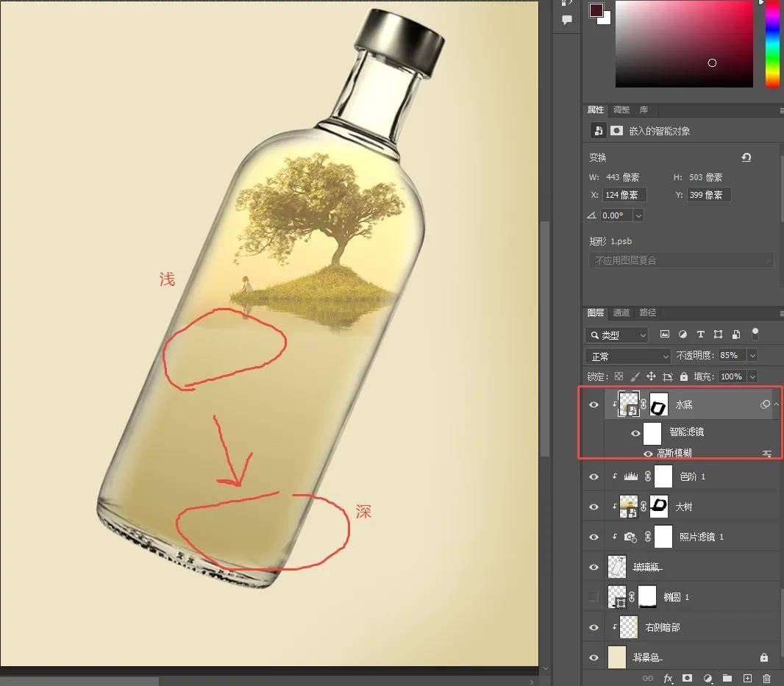Viewport: 784px width, 686px height.
Task: Select the text layers filter icon
Action: click(x=702, y=335)
